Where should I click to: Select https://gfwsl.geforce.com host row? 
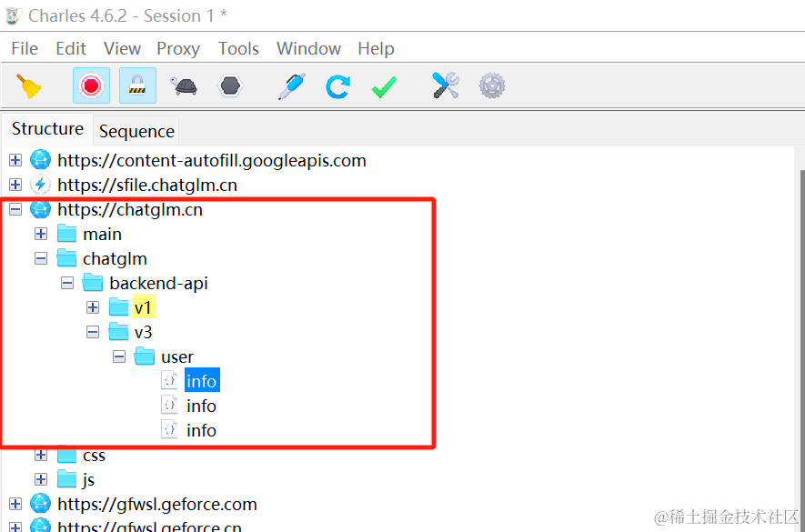(157, 505)
